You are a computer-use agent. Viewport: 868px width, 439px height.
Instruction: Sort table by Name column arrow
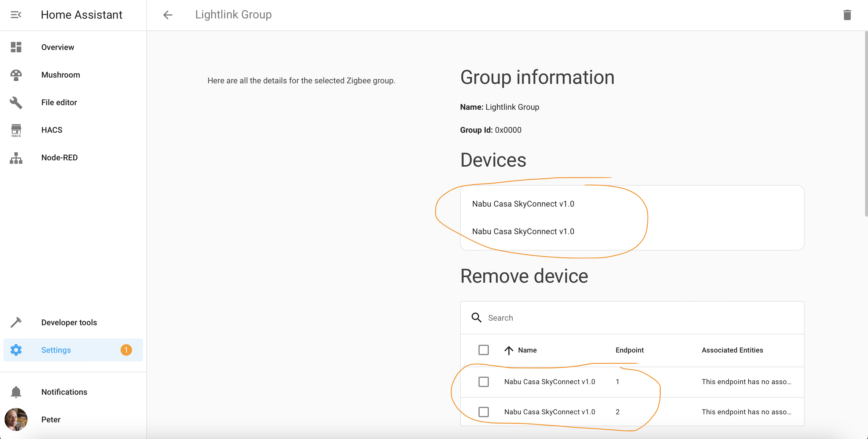coord(508,350)
